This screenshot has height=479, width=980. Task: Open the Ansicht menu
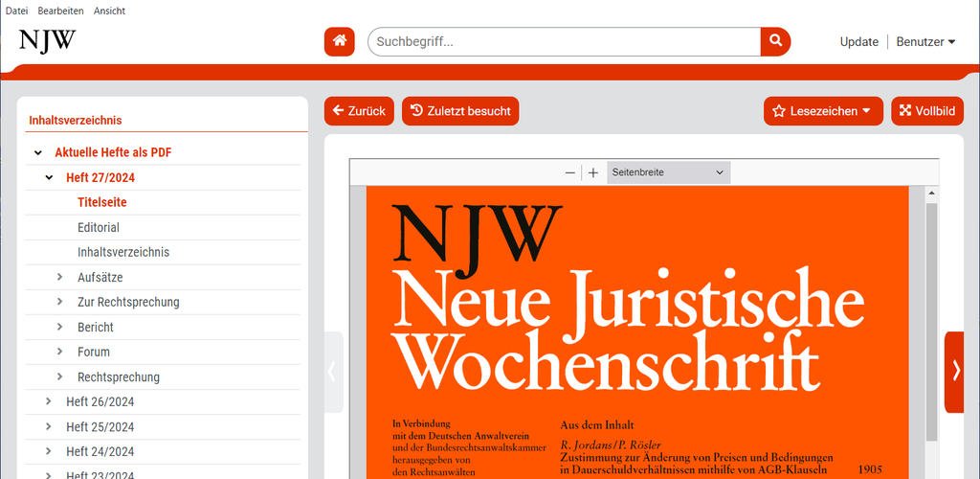[x=109, y=11]
